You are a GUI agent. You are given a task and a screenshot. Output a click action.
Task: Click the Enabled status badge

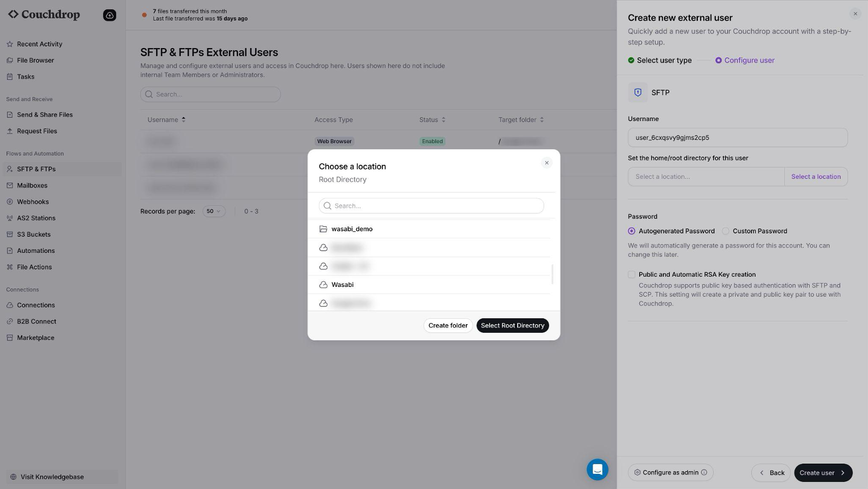click(x=432, y=142)
